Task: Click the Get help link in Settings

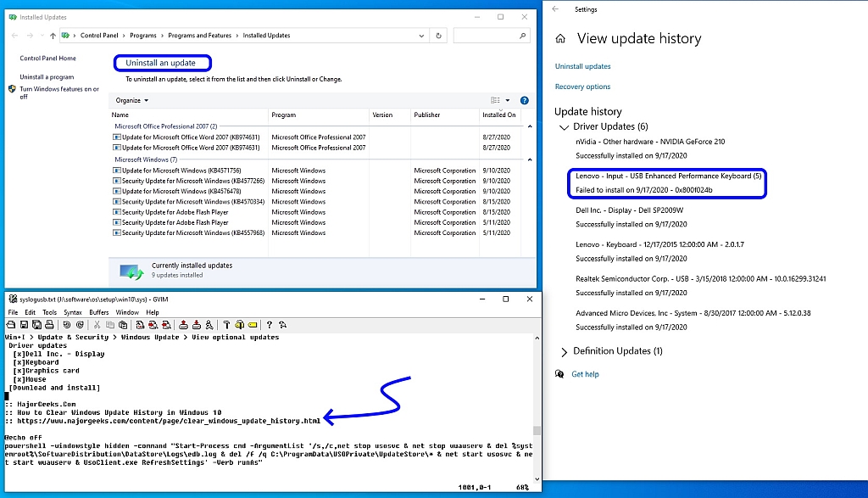Action: 585,374
